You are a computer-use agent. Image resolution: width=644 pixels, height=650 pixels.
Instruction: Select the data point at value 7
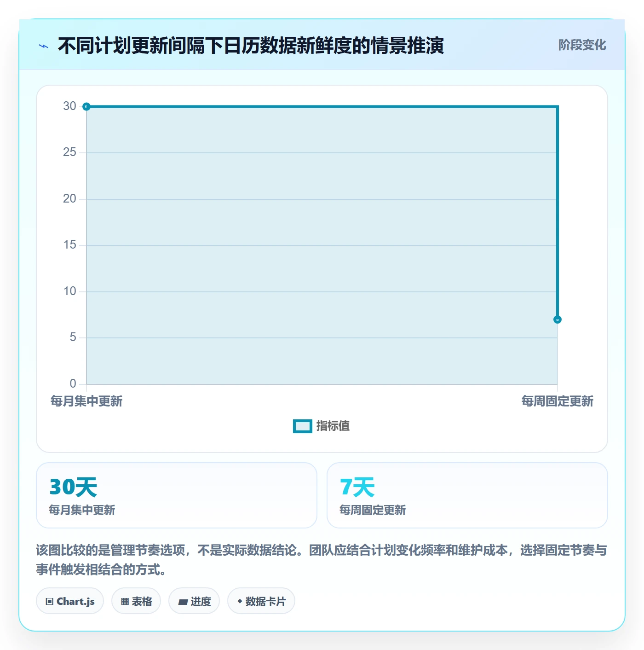click(x=557, y=319)
